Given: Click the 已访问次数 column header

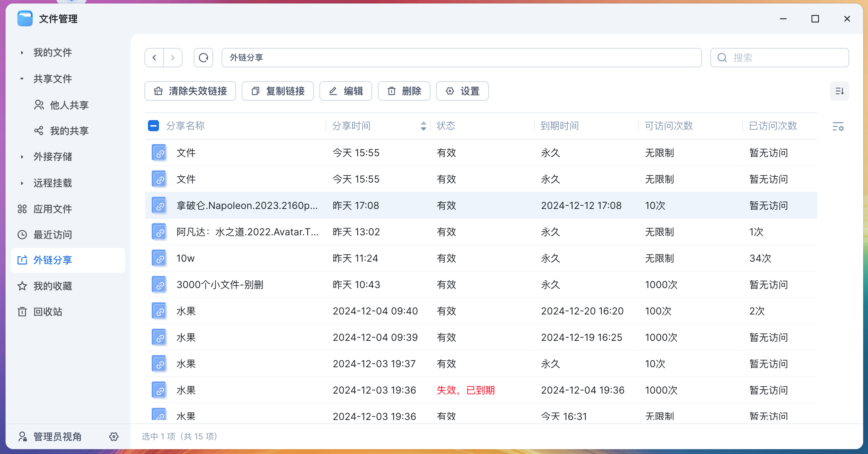Looking at the screenshot, I should coord(773,126).
